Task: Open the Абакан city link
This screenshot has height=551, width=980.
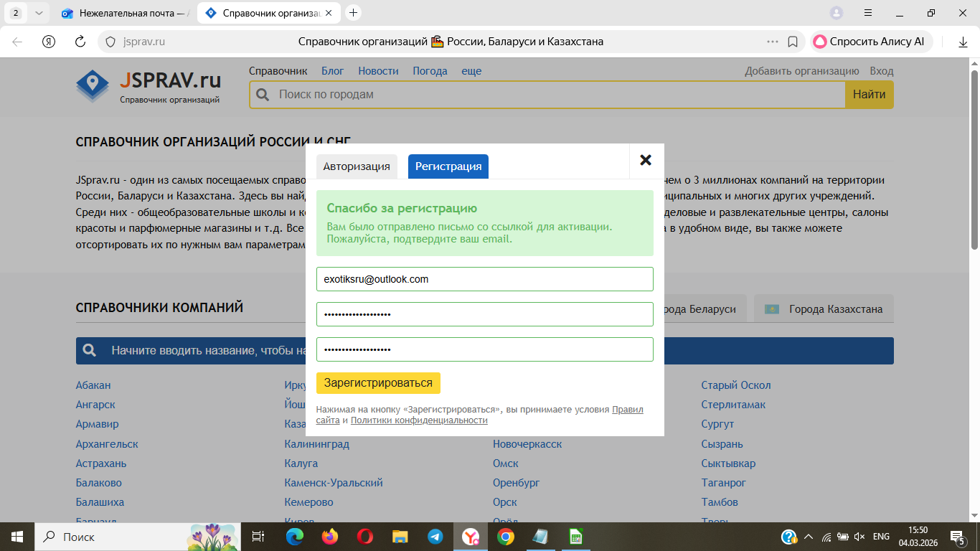Action: [x=93, y=385]
